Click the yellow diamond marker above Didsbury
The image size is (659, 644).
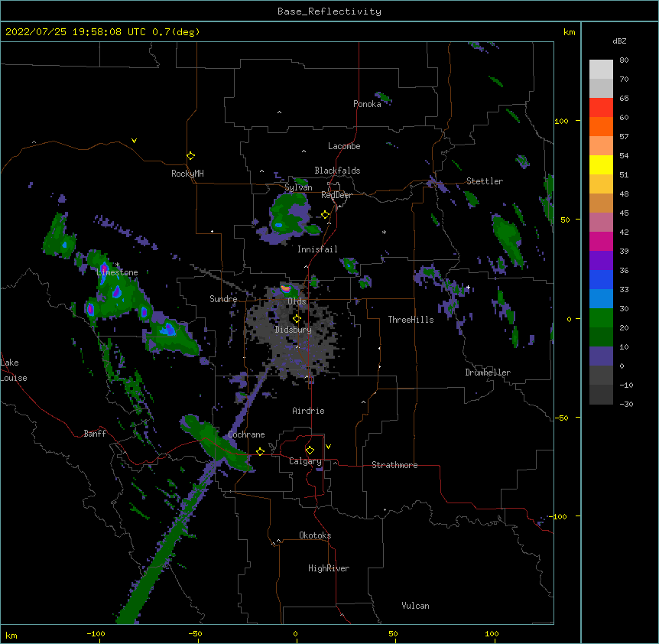point(297,319)
